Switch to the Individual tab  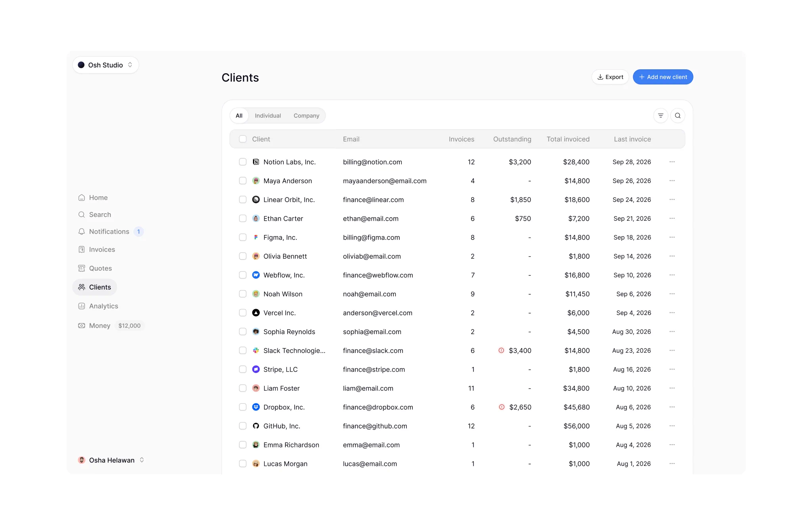[x=268, y=116]
